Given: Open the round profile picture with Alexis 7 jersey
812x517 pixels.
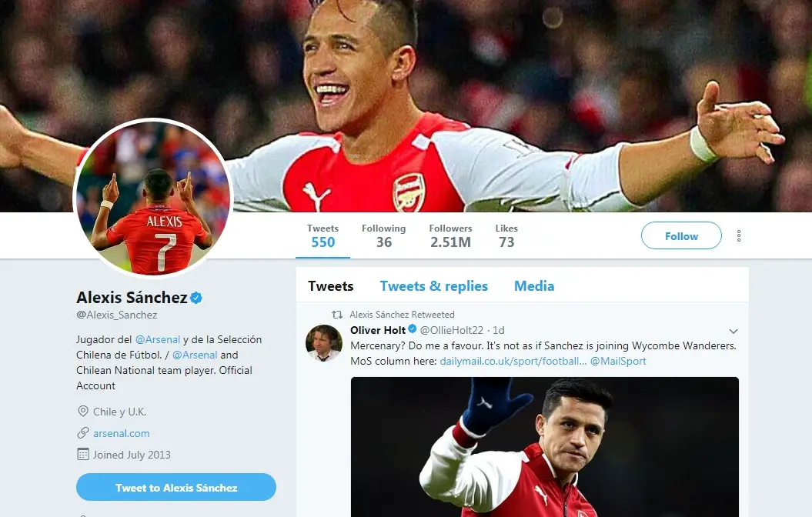Looking at the screenshot, I should 152,198.
